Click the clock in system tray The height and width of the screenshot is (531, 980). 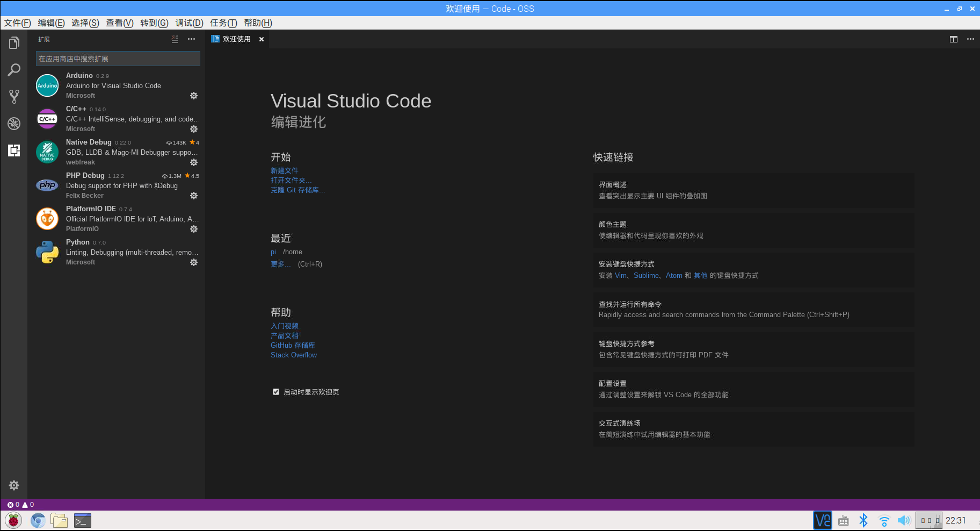click(956, 520)
